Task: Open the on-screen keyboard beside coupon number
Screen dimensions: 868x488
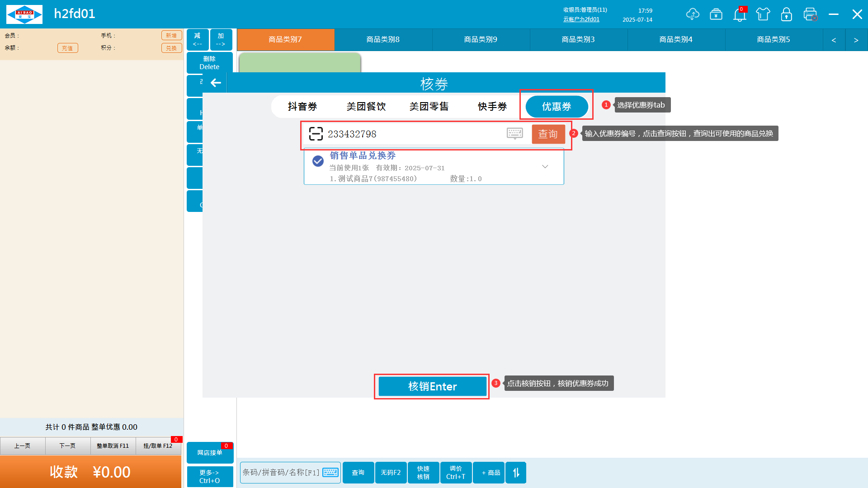Action: (x=514, y=134)
